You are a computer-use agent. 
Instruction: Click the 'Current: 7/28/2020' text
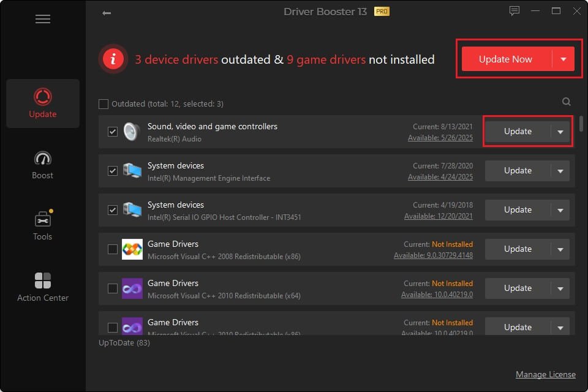coord(443,165)
